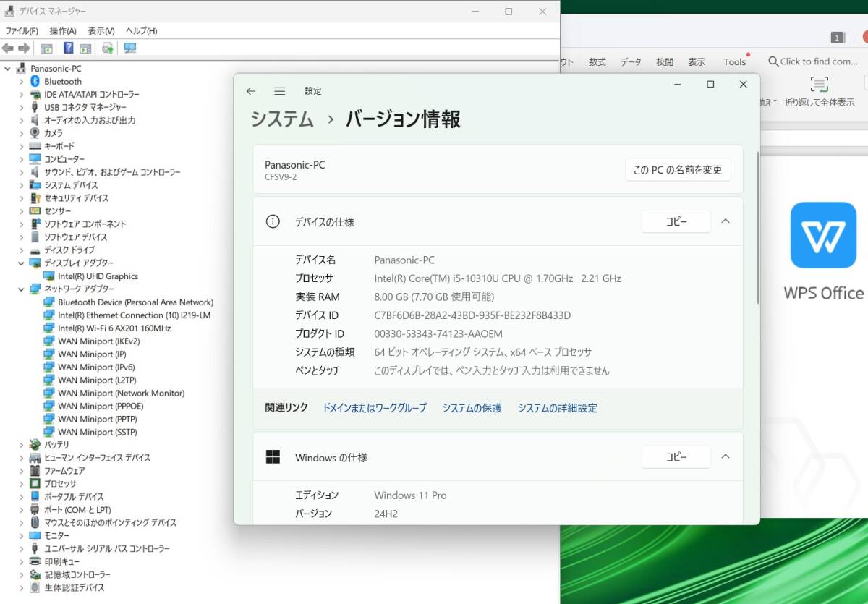
Task: Open the ファイル(F) menu in Device Manager
Action: (22, 31)
